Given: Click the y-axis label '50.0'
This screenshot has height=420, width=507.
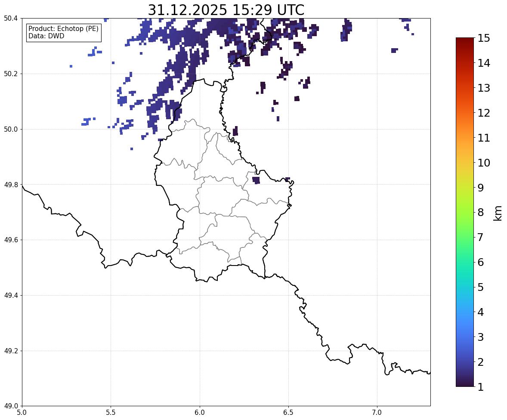Looking at the screenshot, I should click(x=11, y=130).
